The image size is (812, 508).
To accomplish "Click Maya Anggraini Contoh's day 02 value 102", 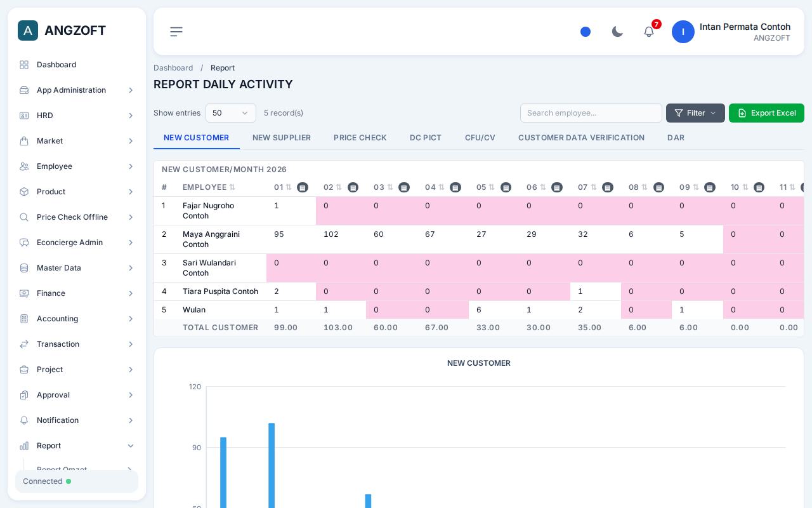I will click(x=331, y=234).
